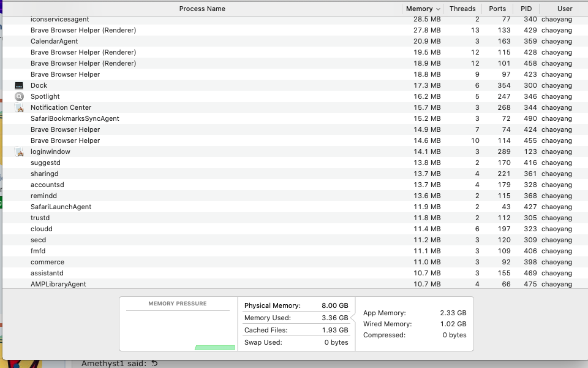Select the commerce process row

pos(295,262)
